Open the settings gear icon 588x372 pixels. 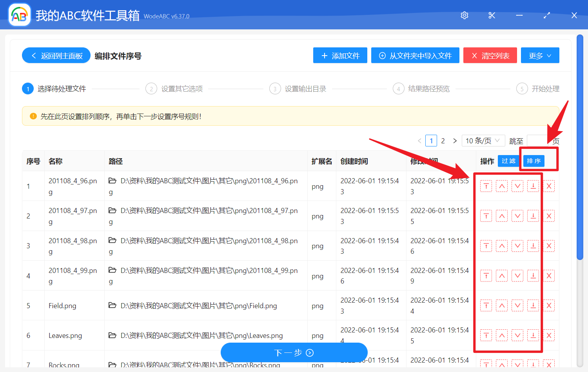[x=465, y=15]
